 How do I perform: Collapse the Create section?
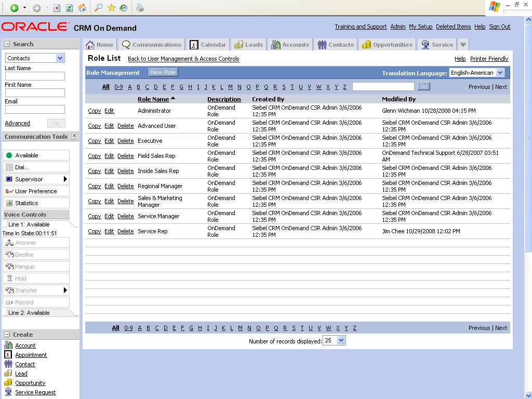[x=7, y=335]
